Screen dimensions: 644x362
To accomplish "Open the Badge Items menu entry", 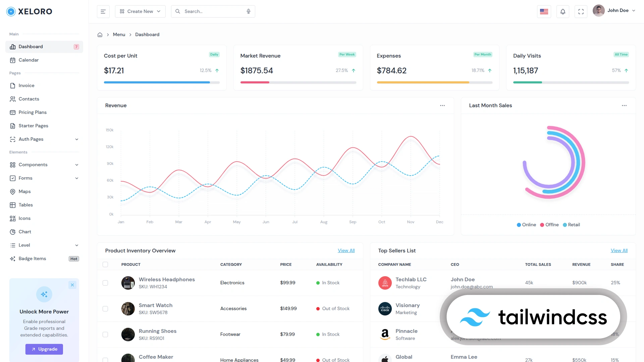I will [44, 258].
